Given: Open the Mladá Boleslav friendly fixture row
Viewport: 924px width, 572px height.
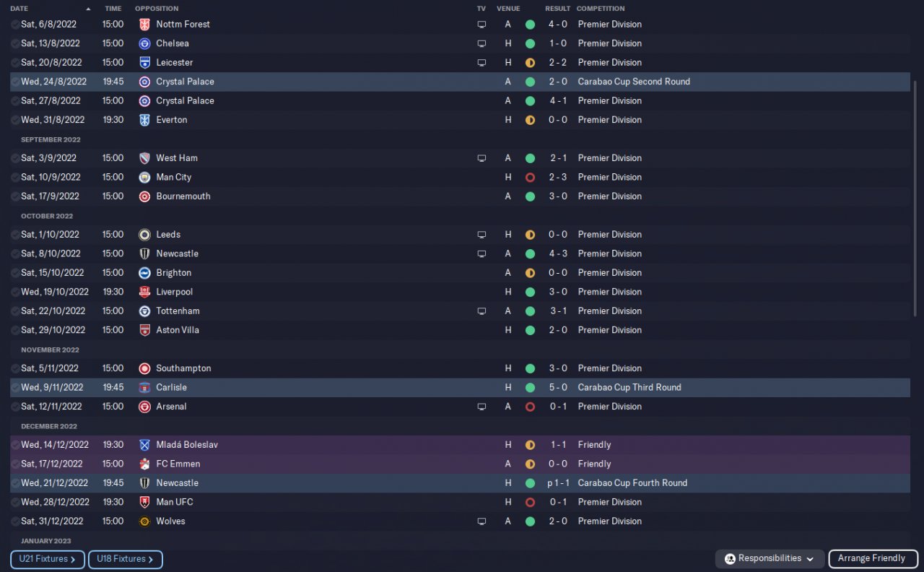Looking at the screenshot, I should pos(460,445).
